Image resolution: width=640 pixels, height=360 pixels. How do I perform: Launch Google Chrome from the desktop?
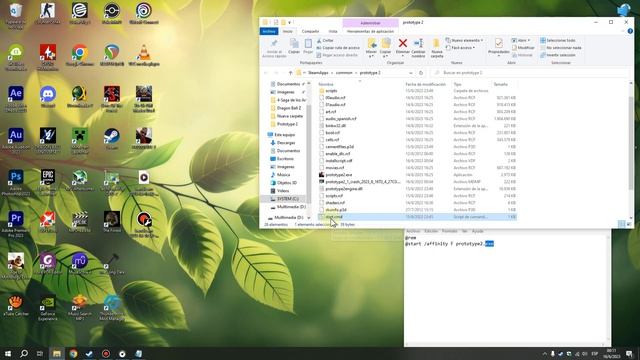click(x=80, y=56)
